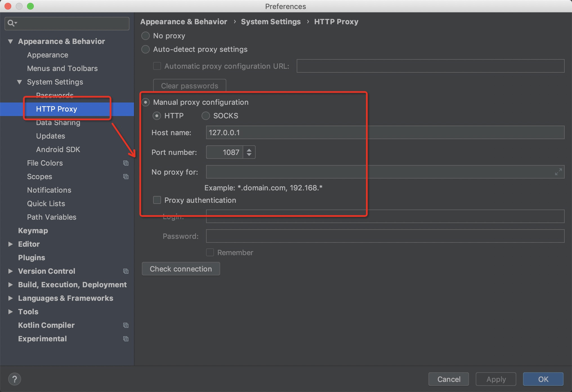Screen dimensions: 572x392
Task: Select Passwords under System Settings
Action: click(x=55, y=95)
